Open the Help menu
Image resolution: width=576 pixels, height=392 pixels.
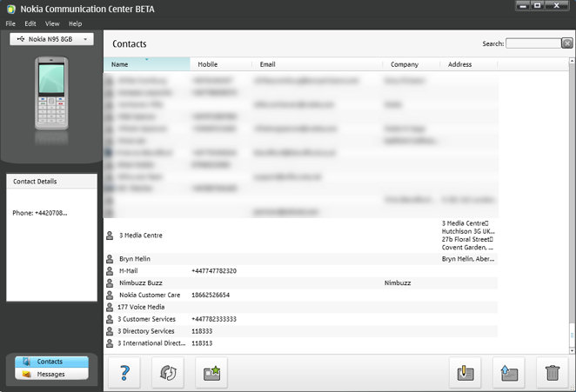point(75,23)
